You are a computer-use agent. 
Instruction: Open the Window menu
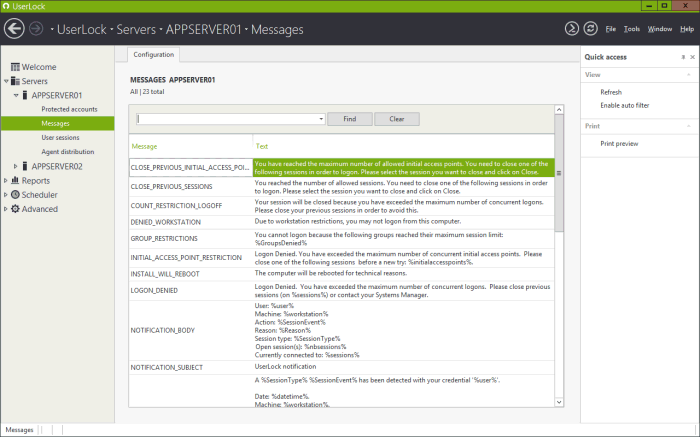point(660,29)
